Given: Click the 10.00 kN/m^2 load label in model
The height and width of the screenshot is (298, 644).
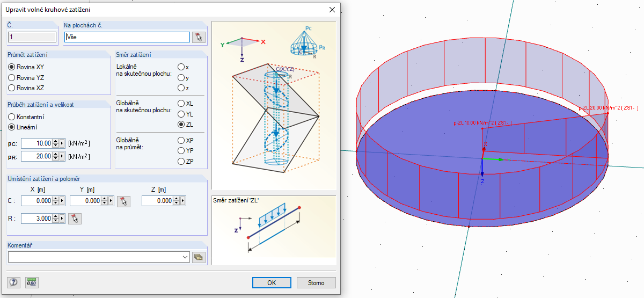Looking at the screenshot, I should coord(483,123).
